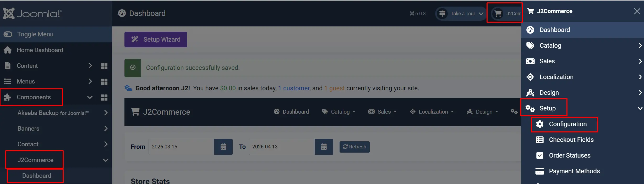Screen dimensions: 644x184
Task: Open Checkout Fields under Setup
Action: [x=571, y=140]
